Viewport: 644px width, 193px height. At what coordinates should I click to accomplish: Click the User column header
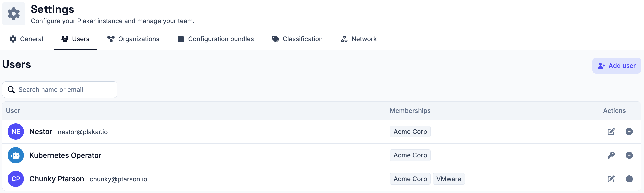(13, 111)
